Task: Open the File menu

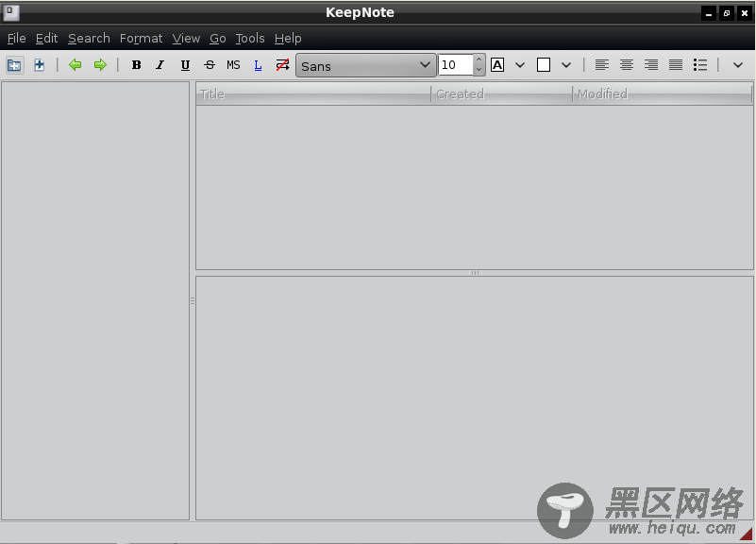Action: tap(16, 38)
